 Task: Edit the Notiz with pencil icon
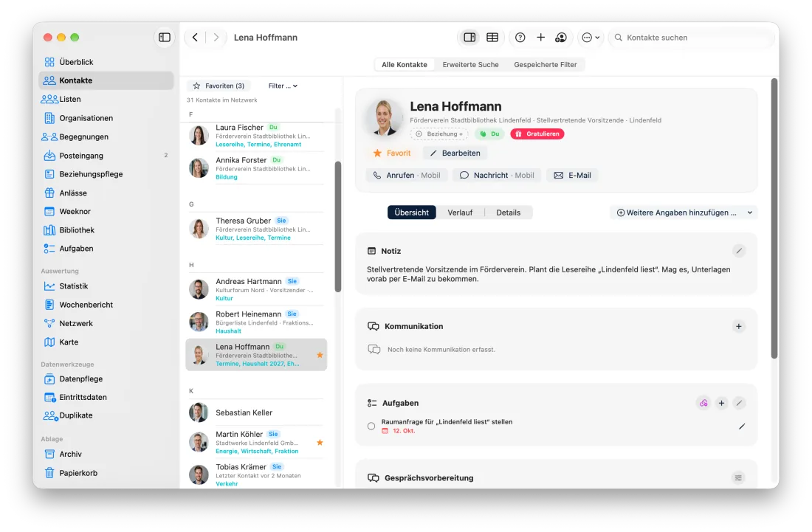tap(739, 251)
